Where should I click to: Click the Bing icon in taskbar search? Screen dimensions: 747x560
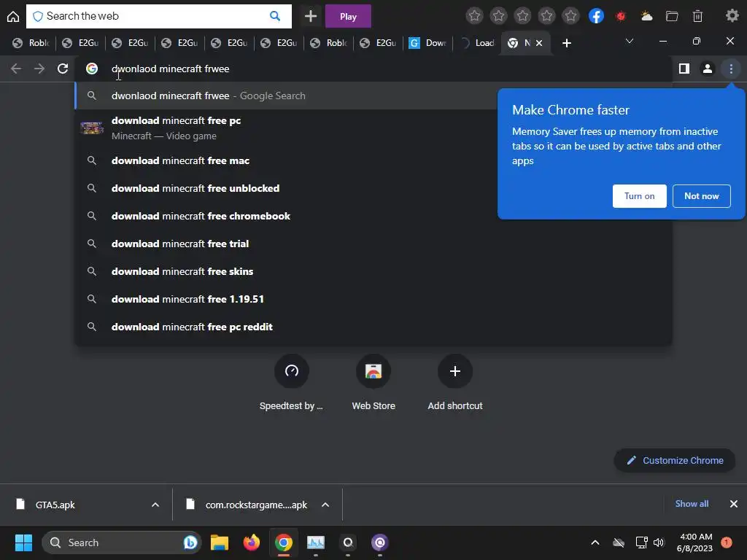click(x=190, y=542)
